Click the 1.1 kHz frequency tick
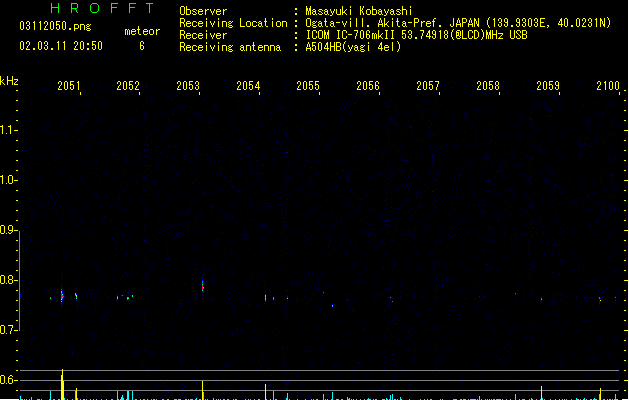 click(x=8, y=130)
